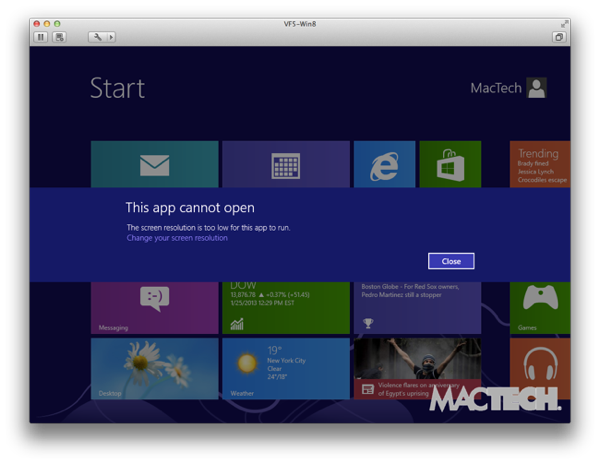Screen dimensions: 600x464
Task: Open the Boston Globe sports tile
Action: coord(417,307)
